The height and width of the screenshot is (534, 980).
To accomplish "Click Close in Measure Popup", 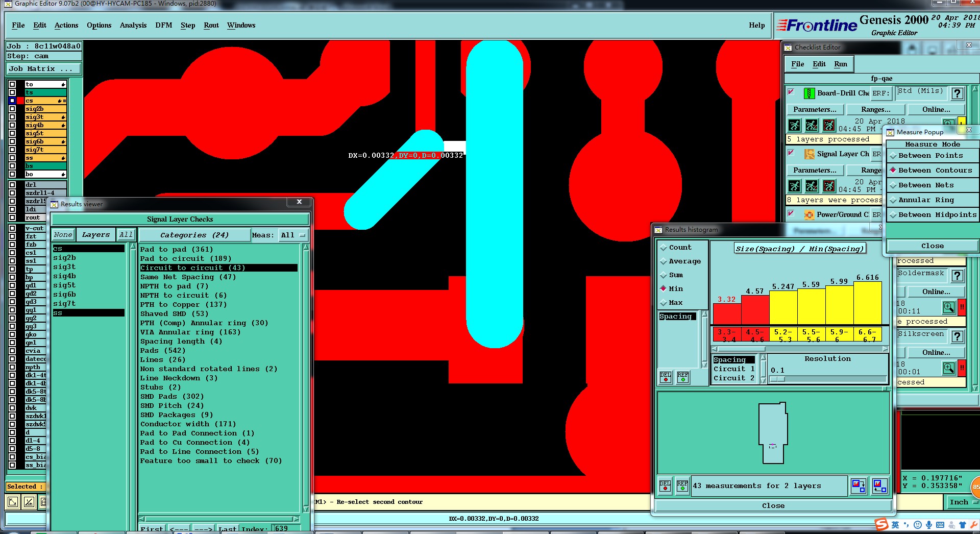I will click(x=932, y=246).
